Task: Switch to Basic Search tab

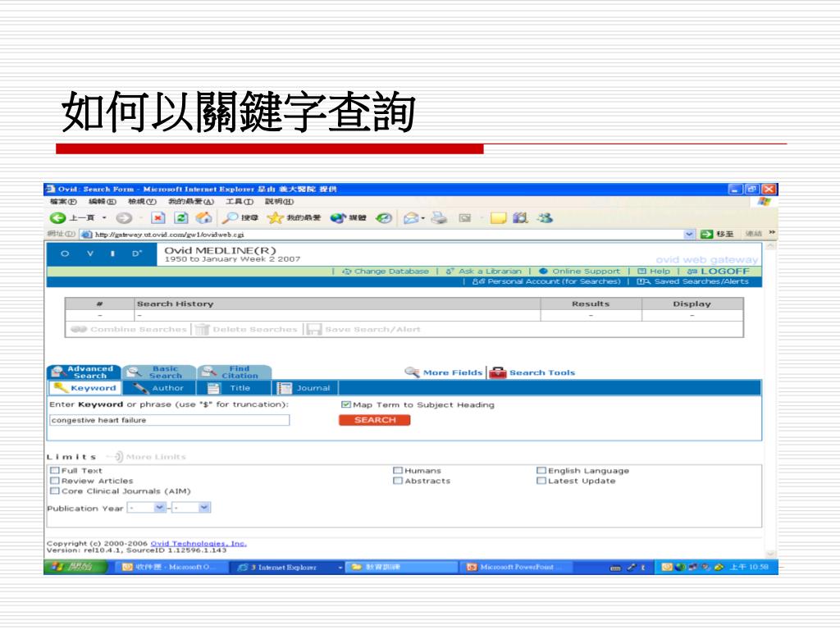Action: coord(159,372)
